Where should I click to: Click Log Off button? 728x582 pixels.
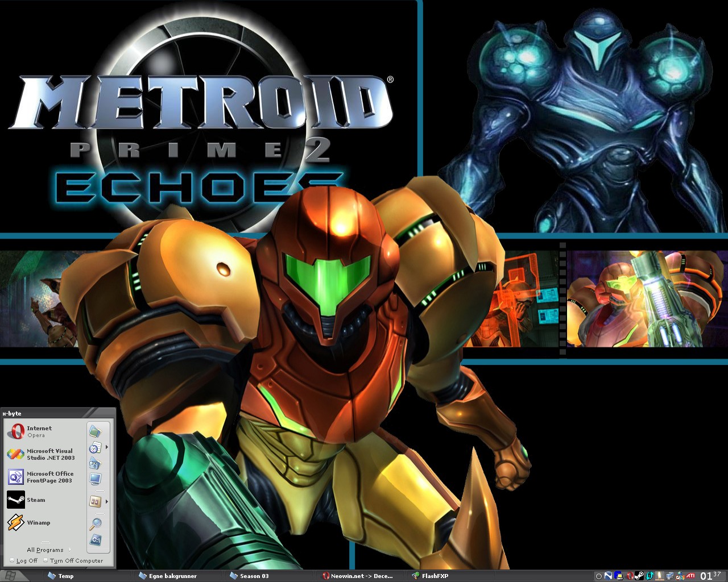[23, 560]
